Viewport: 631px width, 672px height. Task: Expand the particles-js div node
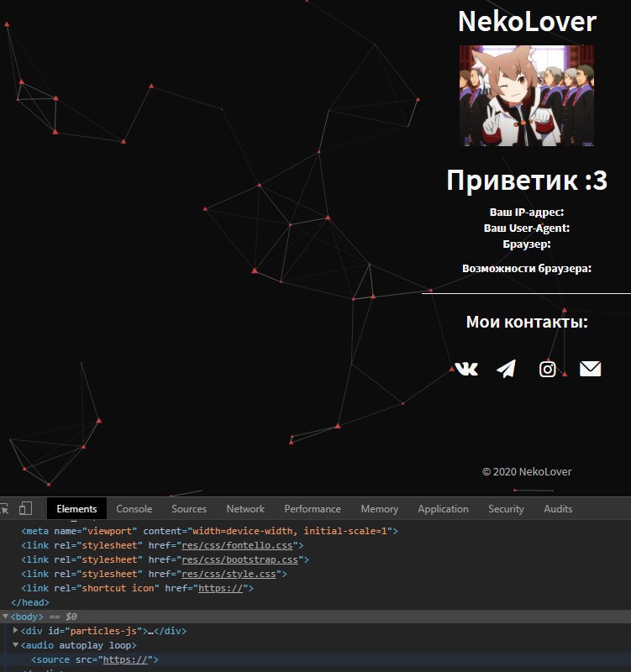[x=16, y=631]
